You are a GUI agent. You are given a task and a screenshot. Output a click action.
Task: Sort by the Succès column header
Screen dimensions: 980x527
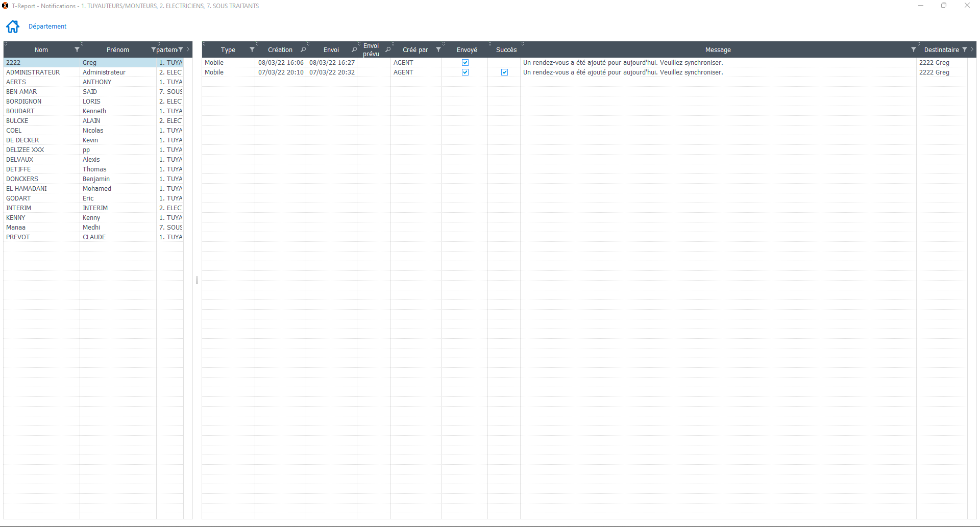click(506, 49)
